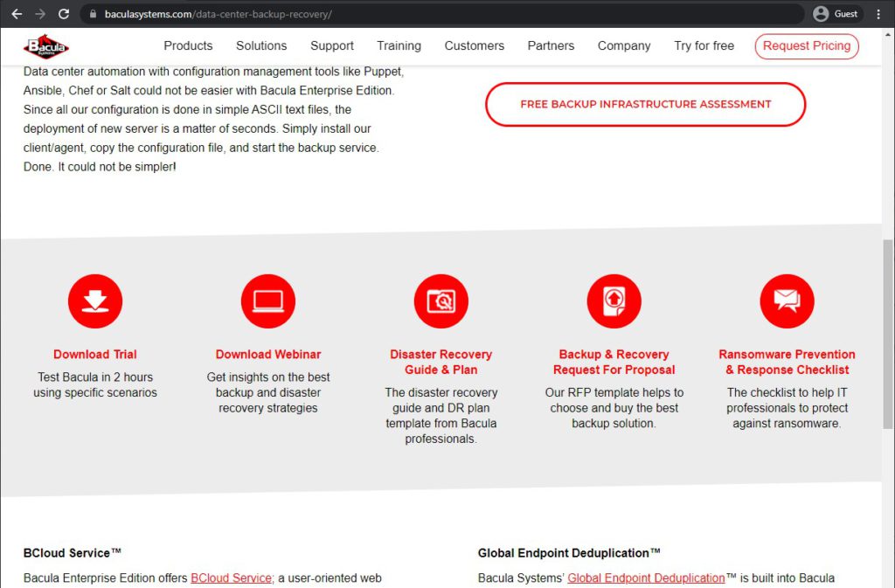Click the Ransomware Prevention chat icon

point(787,301)
